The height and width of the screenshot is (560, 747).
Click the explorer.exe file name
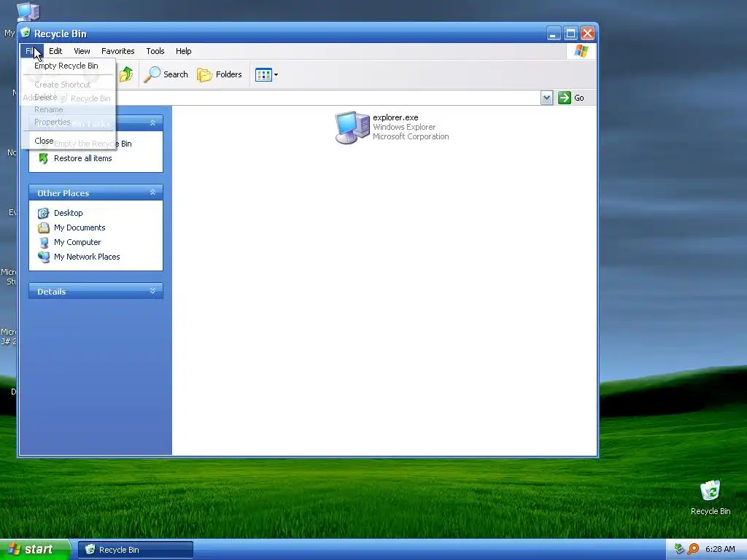coord(395,117)
